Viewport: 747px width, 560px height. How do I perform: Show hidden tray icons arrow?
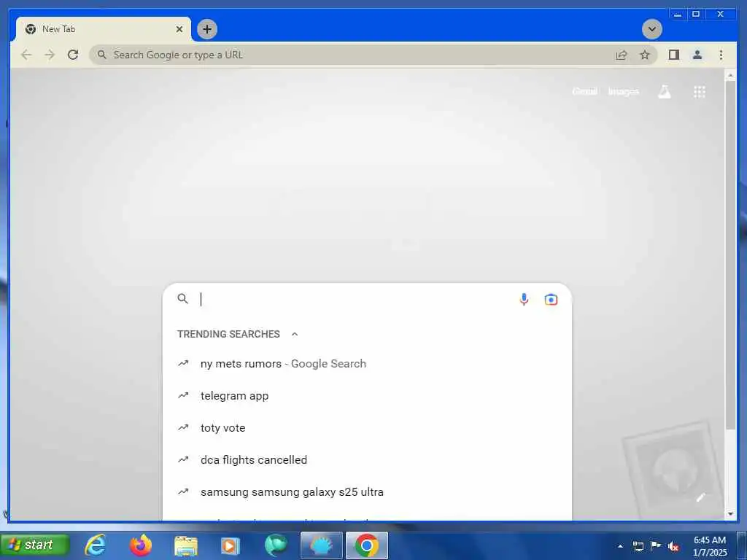620,546
